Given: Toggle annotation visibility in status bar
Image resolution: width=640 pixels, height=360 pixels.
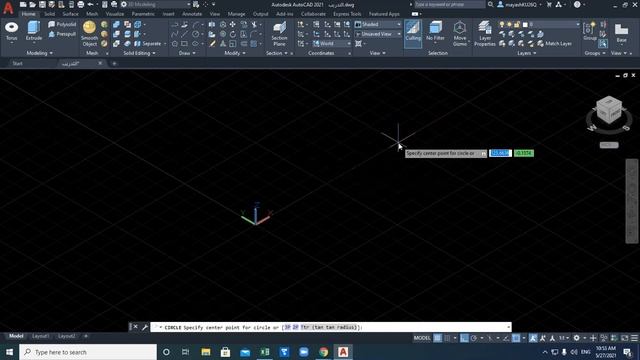Looking at the screenshot, I should coord(533,338).
